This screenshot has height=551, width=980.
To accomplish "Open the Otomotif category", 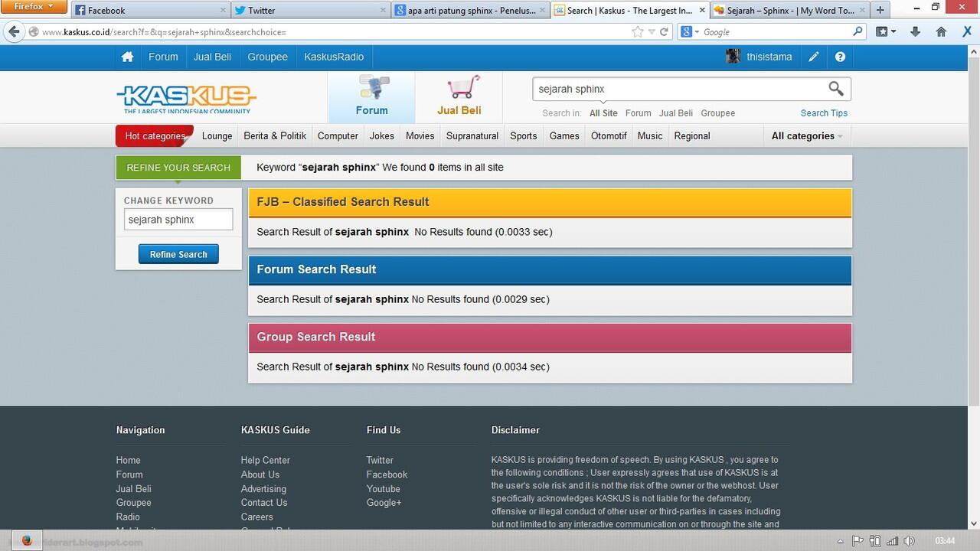I will [609, 136].
